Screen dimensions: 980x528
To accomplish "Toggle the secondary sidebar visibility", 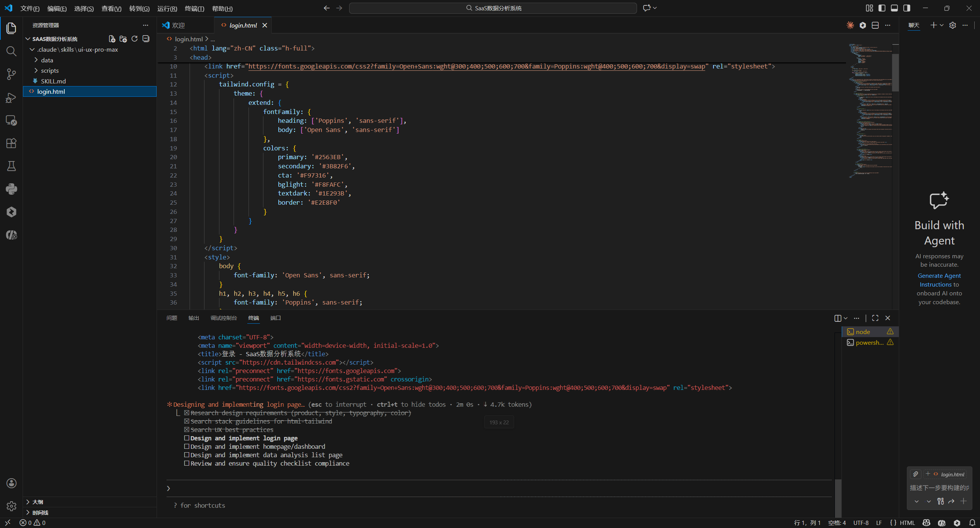I will (907, 8).
